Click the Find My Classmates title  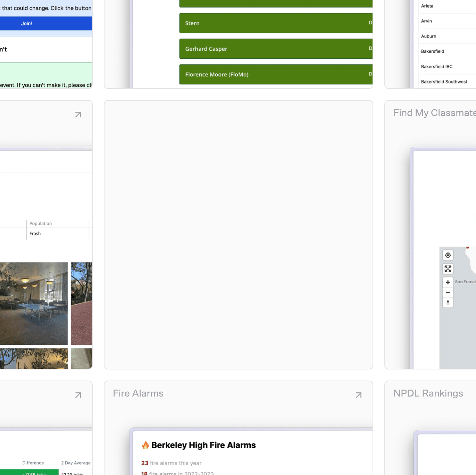coord(434,112)
